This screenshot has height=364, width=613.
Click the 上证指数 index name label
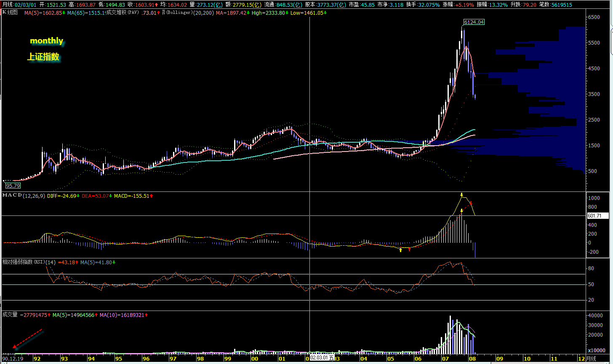click(x=43, y=57)
